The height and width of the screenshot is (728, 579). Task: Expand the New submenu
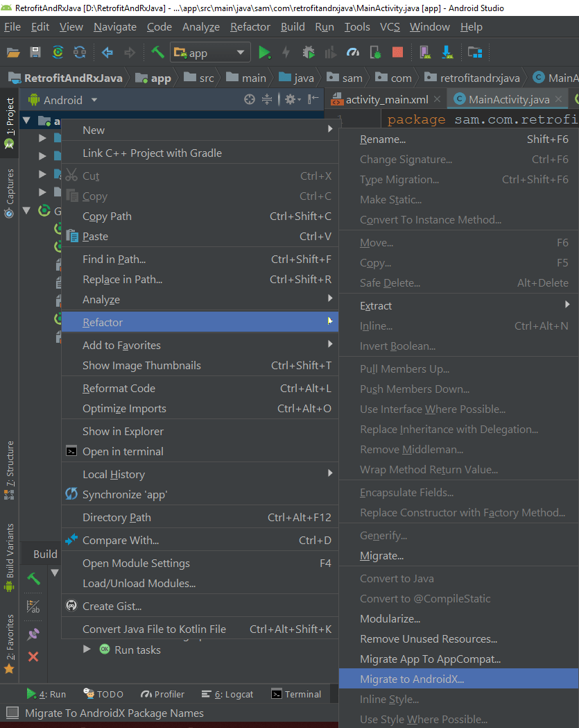click(200, 130)
